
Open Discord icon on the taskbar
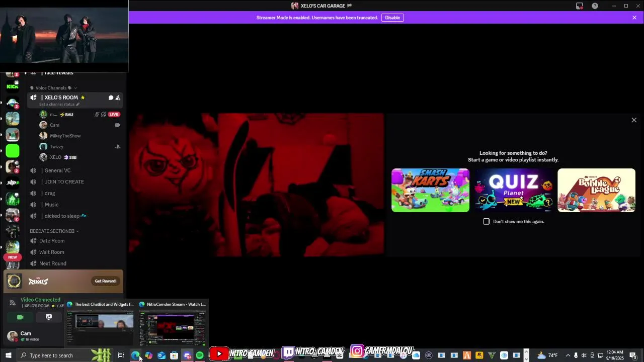pyautogui.click(x=187, y=355)
